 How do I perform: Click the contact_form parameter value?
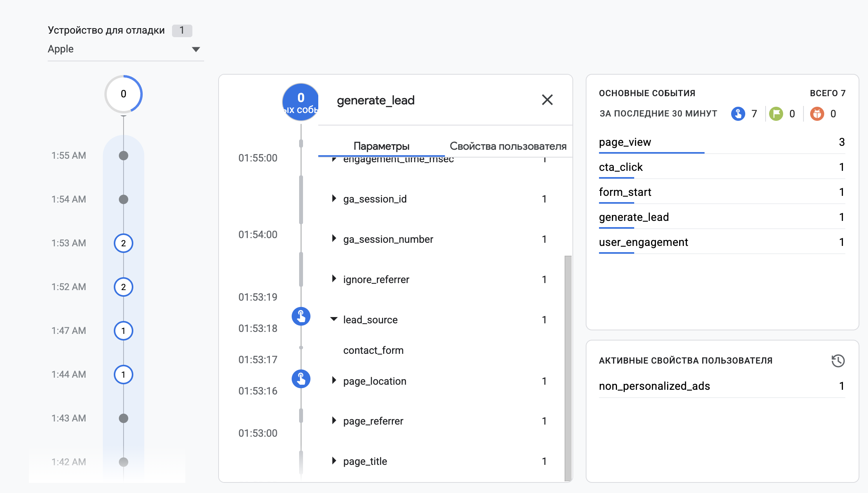click(x=373, y=350)
